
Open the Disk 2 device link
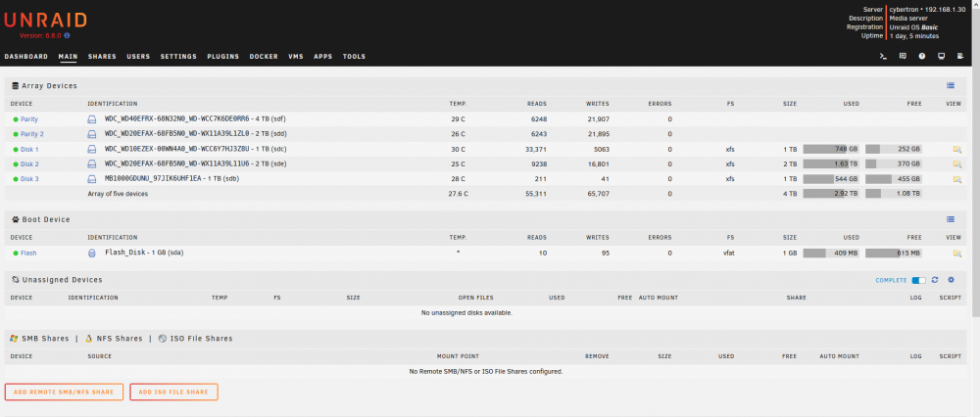[x=29, y=164]
